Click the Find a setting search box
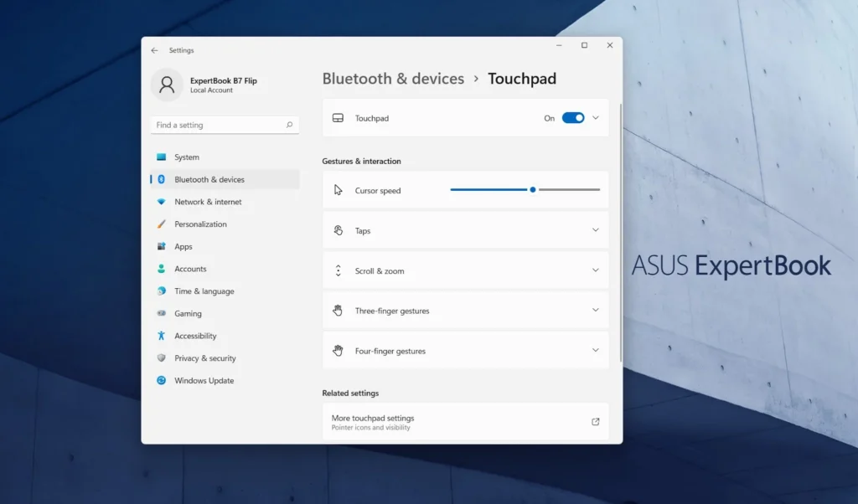The height and width of the screenshot is (504, 858). 225,125
